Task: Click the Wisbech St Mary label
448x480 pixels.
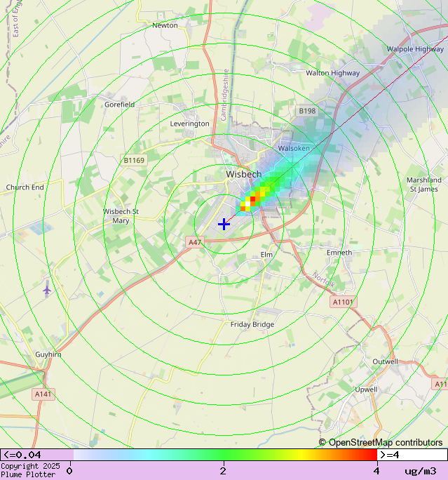Action: tap(121, 216)
